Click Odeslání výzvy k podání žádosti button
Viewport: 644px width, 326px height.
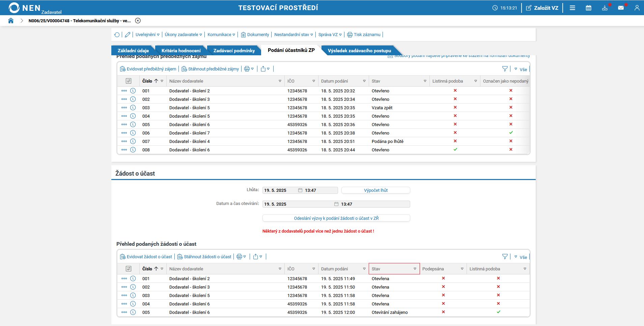336,218
